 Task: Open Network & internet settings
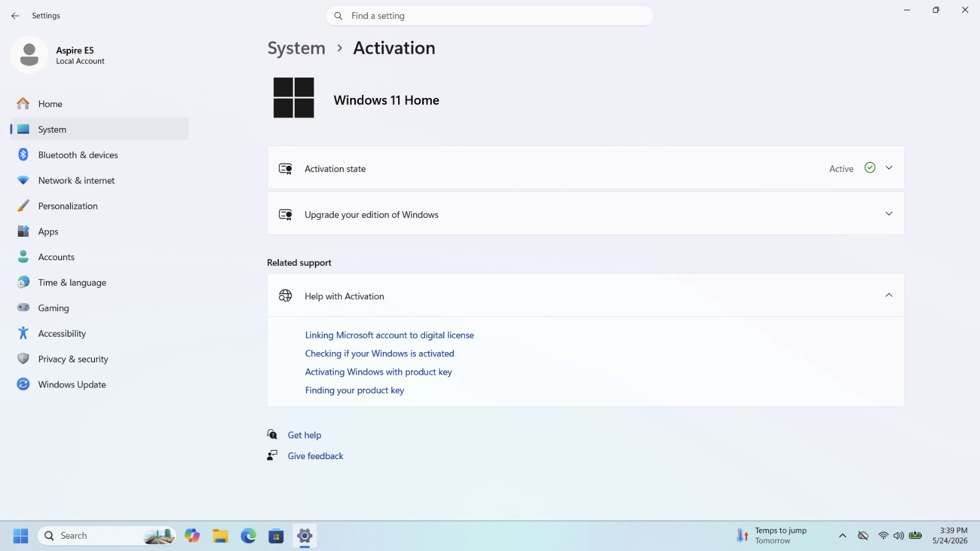(x=99, y=181)
